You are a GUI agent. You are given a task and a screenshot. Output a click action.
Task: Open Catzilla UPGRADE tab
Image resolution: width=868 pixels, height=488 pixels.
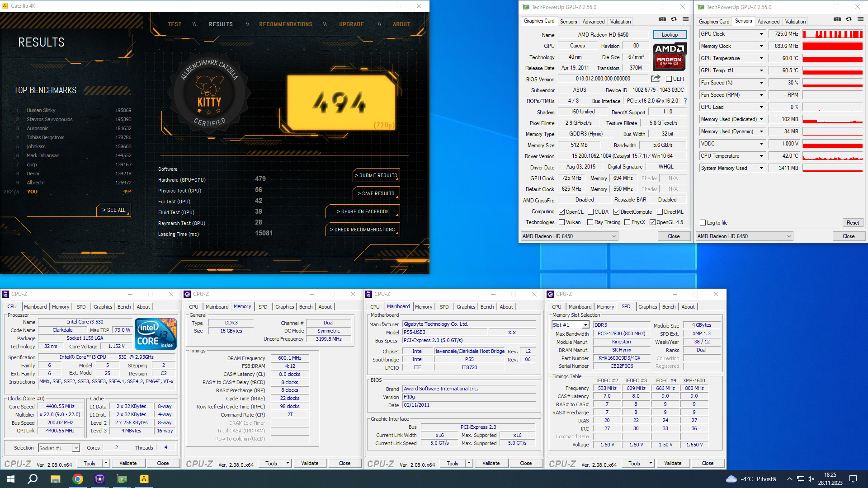click(x=351, y=24)
